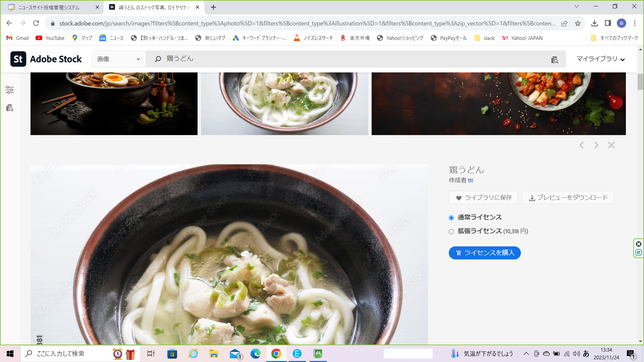This screenshot has width=644, height=362.
Task: Share this page from address bar
Action: (x=564, y=23)
